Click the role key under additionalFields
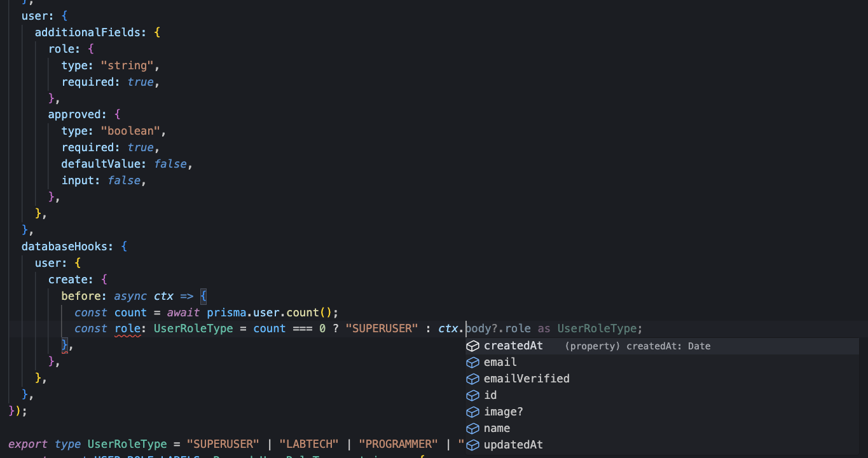The height and width of the screenshot is (458, 868). point(61,49)
